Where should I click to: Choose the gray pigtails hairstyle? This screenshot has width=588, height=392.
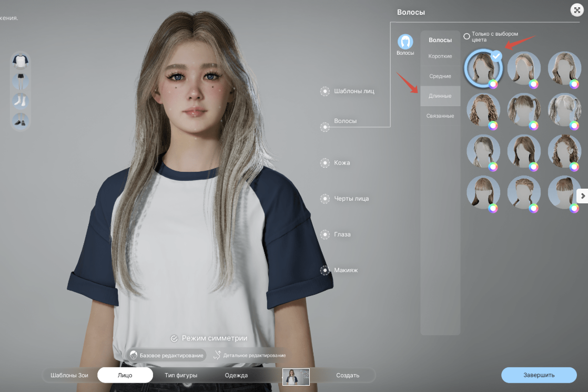click(x=564, y=109)
